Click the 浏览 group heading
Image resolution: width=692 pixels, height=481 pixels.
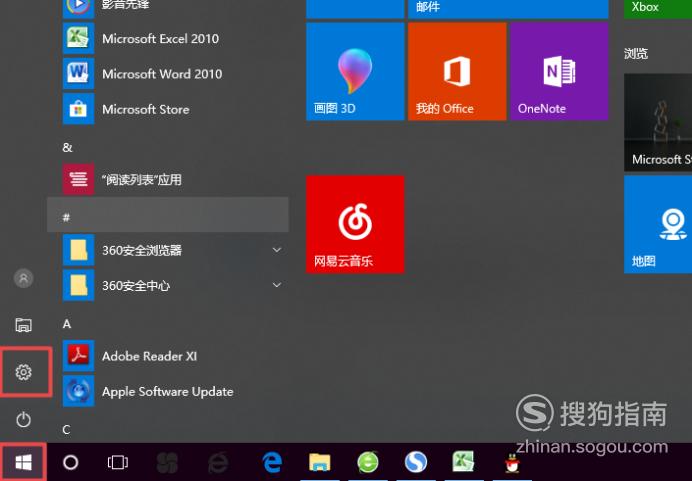[636, 54]
